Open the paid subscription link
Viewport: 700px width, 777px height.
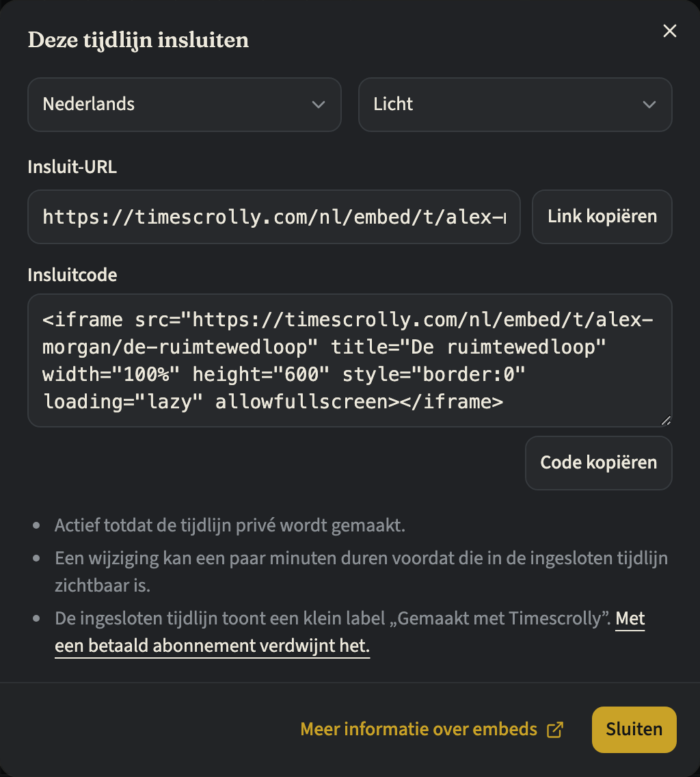click(212, 646)
